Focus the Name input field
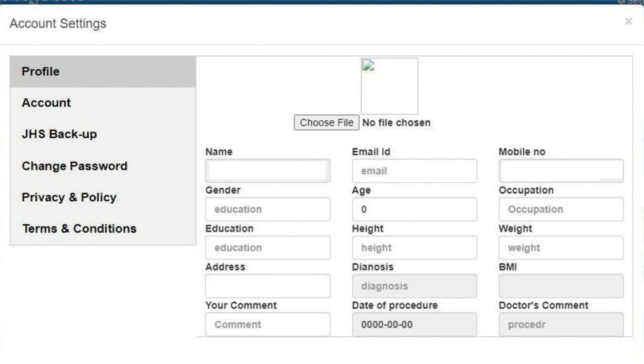The width and height of the screenshot is (644, 364). (x=268, y=171)
